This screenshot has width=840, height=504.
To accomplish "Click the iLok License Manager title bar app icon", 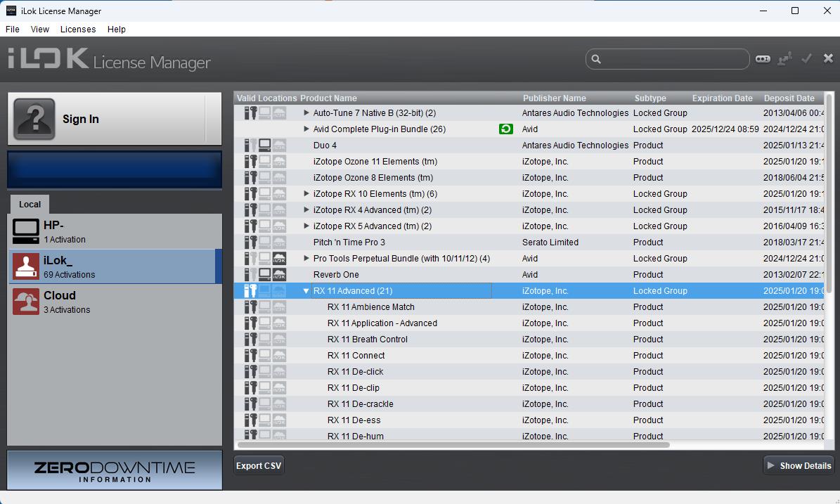I will 11,11.
